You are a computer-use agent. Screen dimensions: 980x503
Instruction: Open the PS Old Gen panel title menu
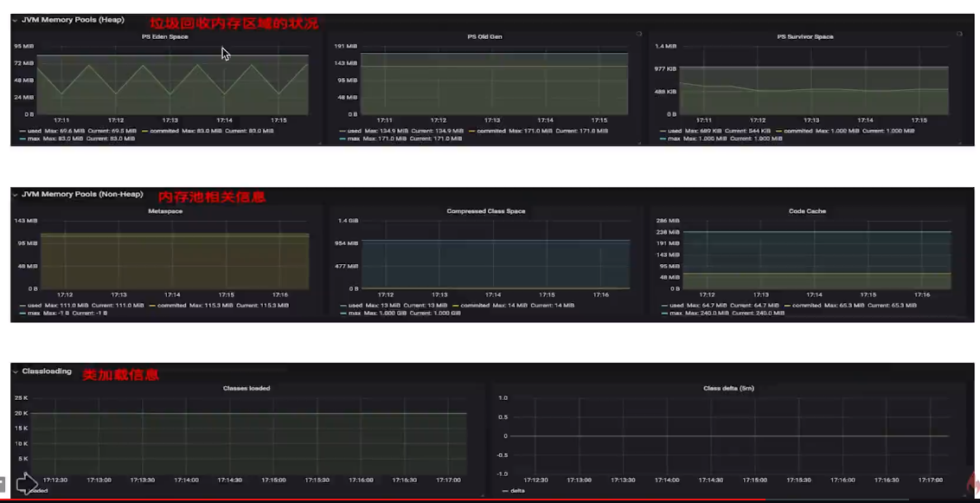pos(485,37)
